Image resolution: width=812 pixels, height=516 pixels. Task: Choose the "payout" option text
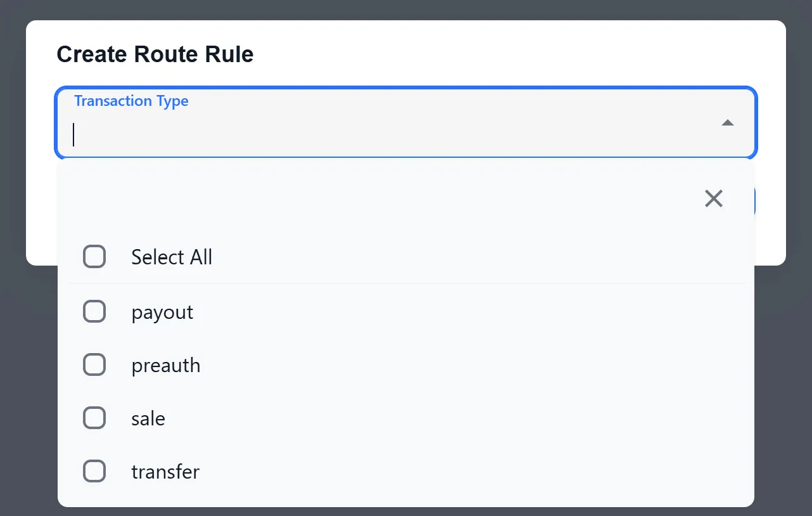point(162,313)
